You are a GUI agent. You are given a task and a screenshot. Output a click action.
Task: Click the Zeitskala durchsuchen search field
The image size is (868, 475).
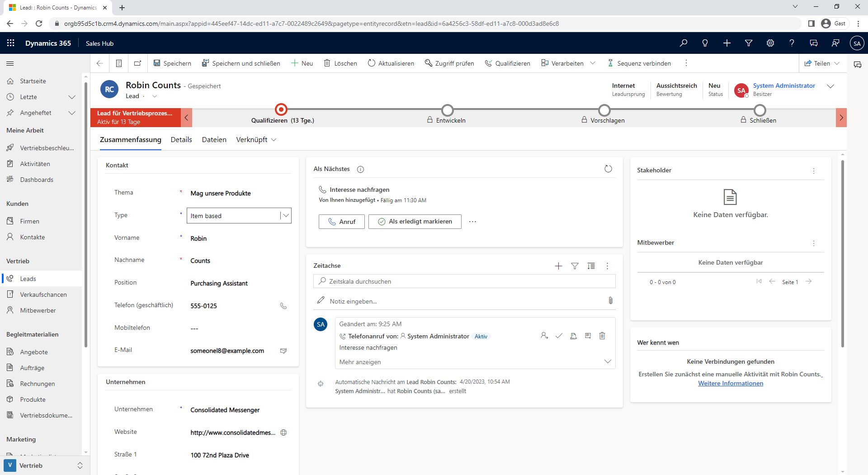464,281
